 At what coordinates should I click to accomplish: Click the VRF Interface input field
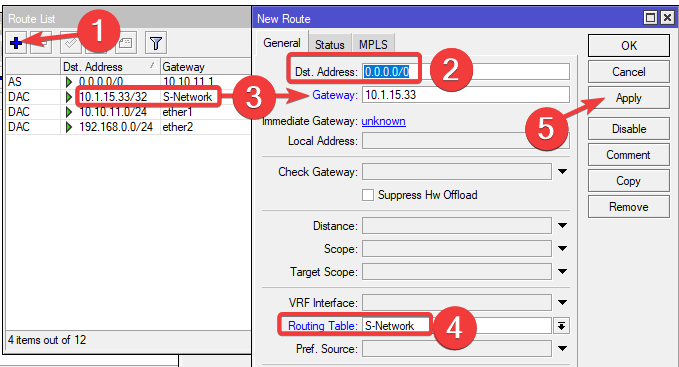tap(457, 303)
